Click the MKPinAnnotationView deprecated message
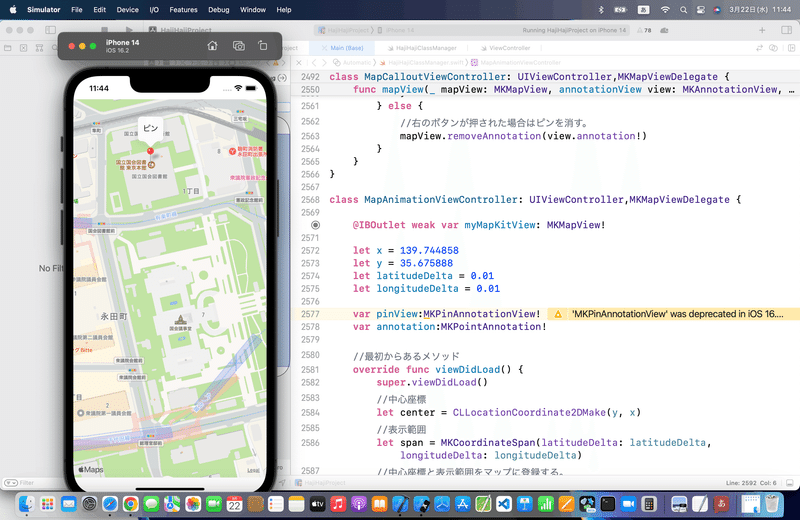The width and height of the screenshot is (800, 520). pyautogui.click(x=677, y=314)
